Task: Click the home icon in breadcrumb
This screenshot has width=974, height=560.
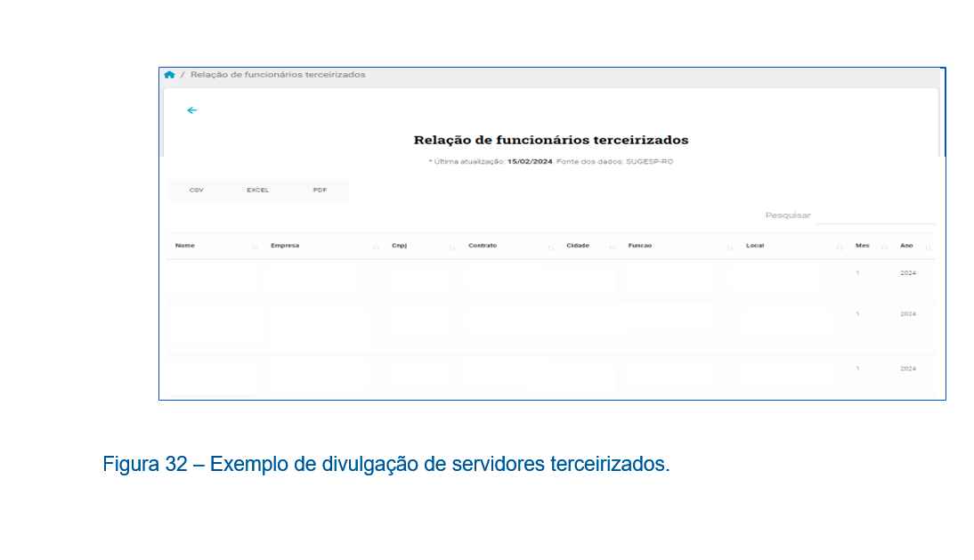Action: [169, 75]
